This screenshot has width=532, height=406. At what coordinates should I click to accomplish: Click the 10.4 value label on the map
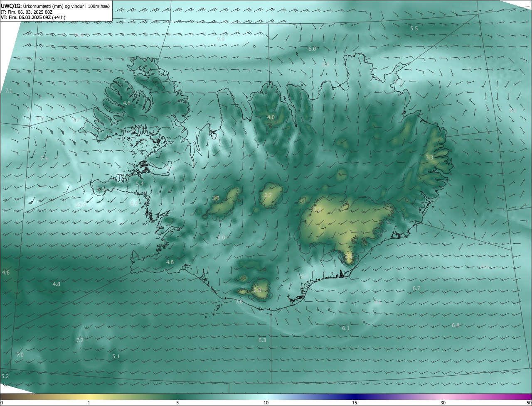click(x=81, y=205)
